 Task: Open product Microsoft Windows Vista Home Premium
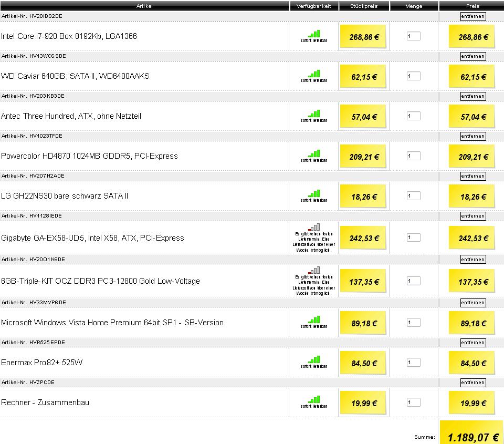112,323
